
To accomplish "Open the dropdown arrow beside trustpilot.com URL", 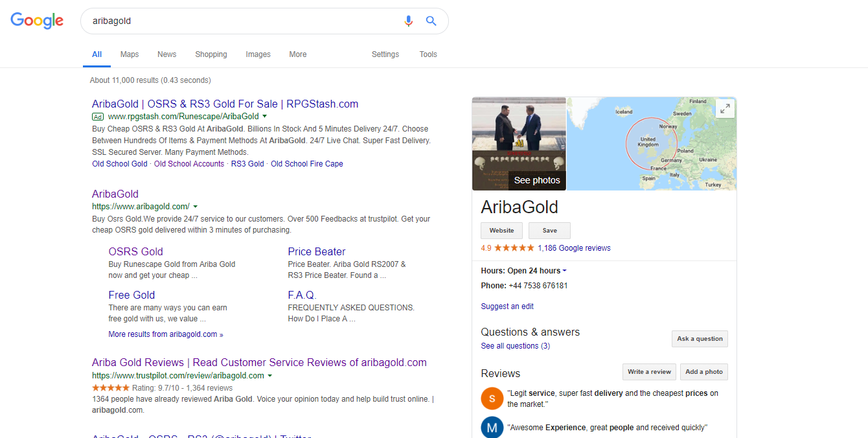I will (x=270, y=376).
